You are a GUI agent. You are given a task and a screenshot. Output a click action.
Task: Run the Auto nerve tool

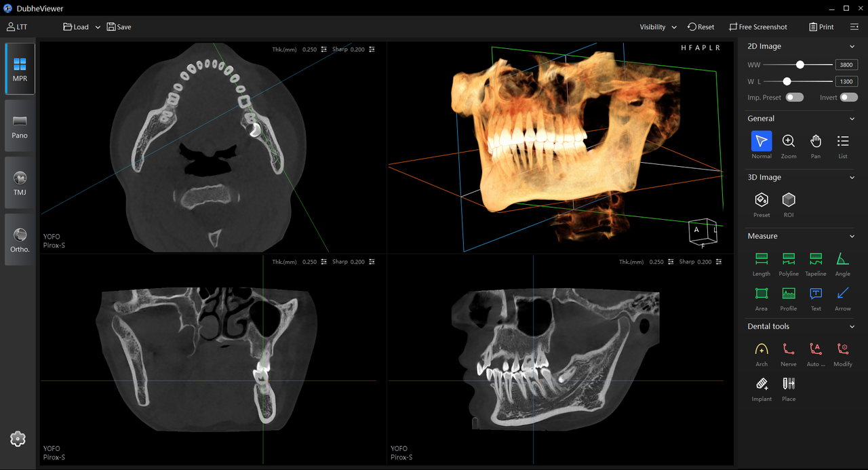pos(816,349)
